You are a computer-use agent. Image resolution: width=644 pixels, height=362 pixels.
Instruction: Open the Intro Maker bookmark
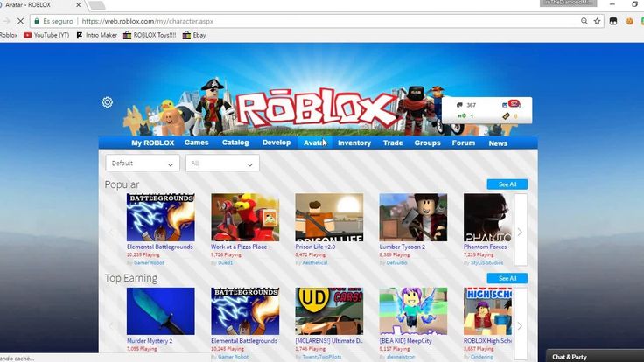[x=96, y=35]
